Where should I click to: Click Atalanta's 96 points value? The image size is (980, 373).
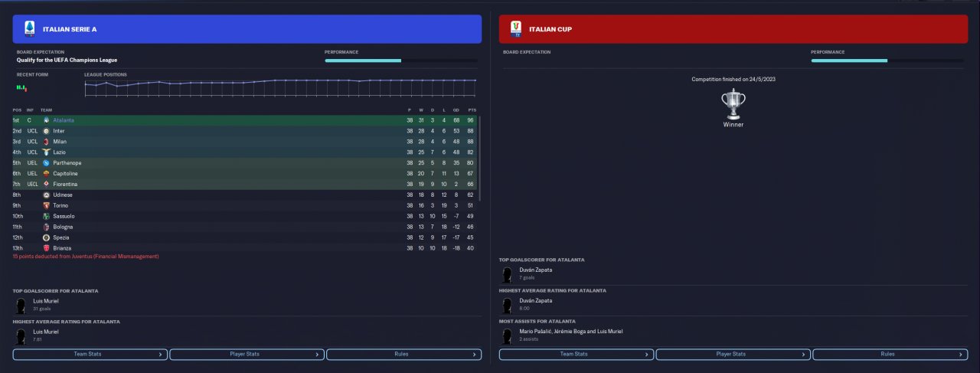(x=472, y=120)
